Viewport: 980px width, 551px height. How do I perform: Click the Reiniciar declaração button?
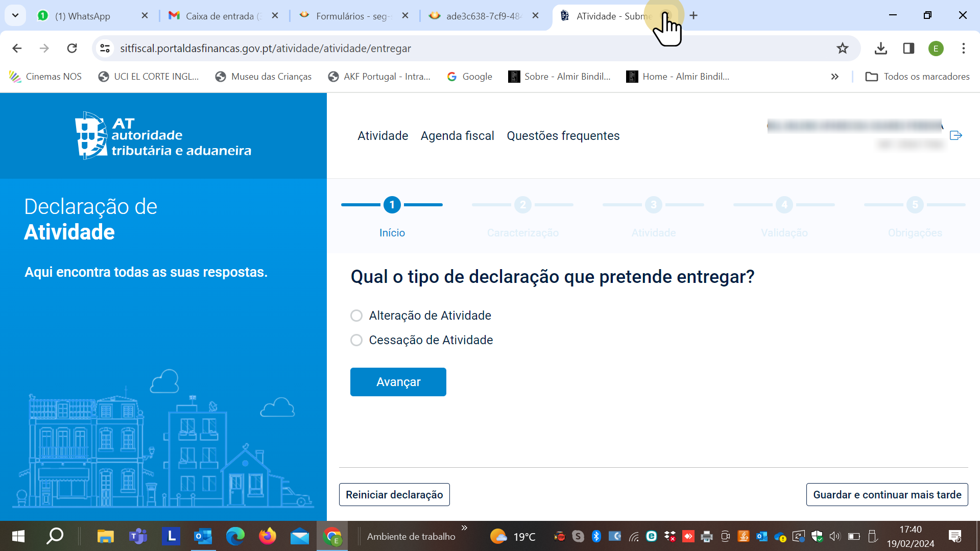(x=394, y=494)
